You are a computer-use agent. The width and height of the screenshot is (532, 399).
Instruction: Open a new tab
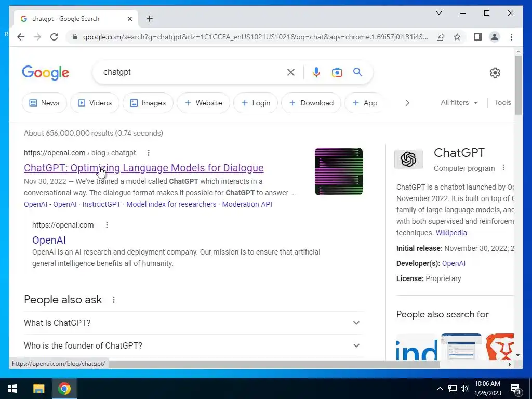(149, 19)
